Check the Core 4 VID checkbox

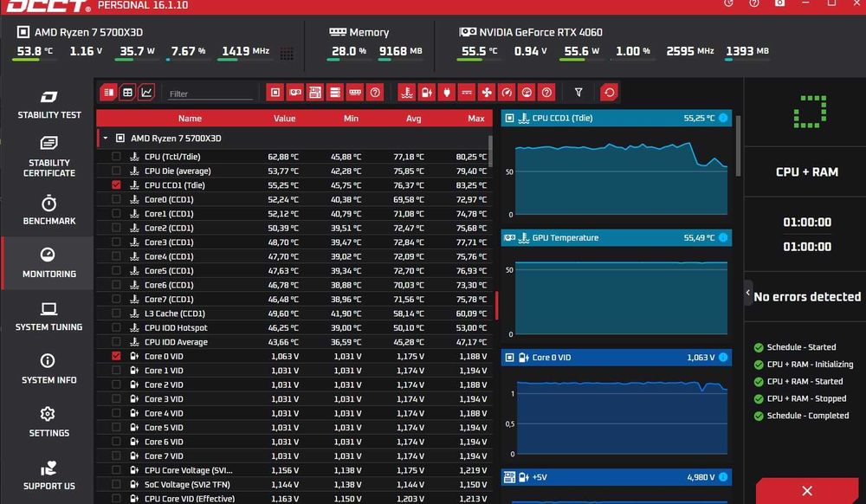point(116,413)
